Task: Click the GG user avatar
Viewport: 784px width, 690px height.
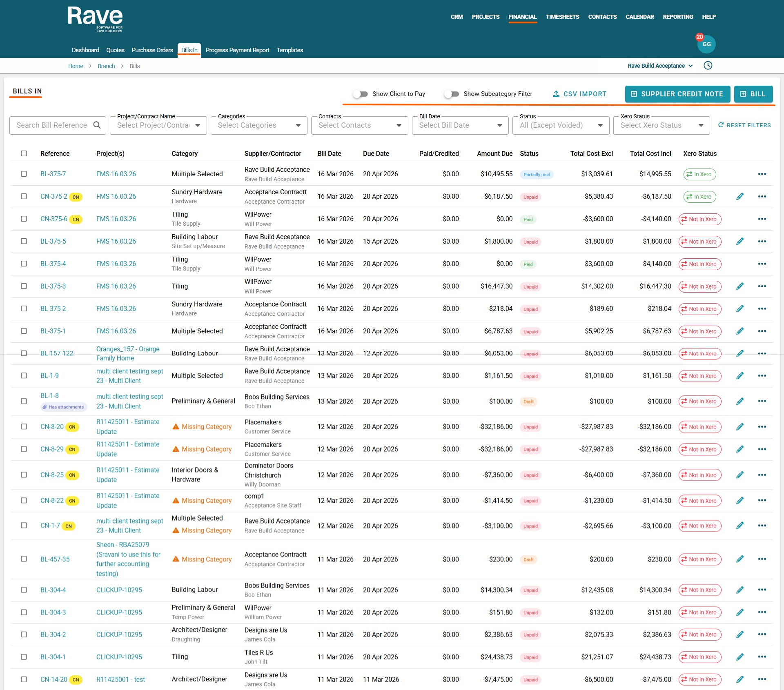Action: (706, 44)
